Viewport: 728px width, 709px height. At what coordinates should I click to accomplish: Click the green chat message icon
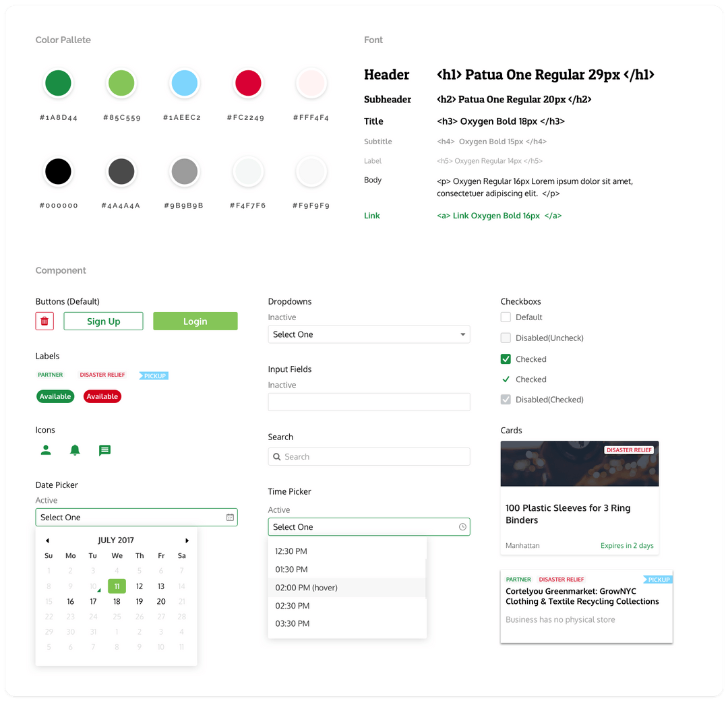point(104,450)
